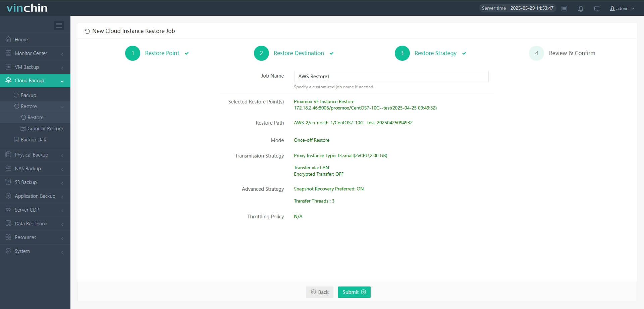Expand Application Backup menu arrow
The width and height of the screenshot is (644, 309).
point(62,196)
